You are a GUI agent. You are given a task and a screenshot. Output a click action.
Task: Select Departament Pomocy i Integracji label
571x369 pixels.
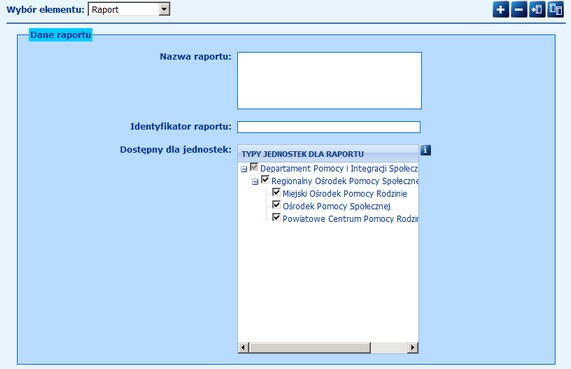point(339,169)
